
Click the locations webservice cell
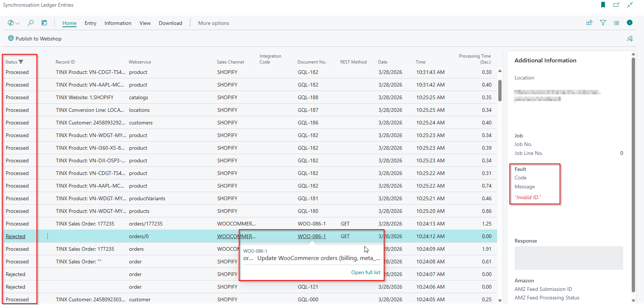point(139,110)
